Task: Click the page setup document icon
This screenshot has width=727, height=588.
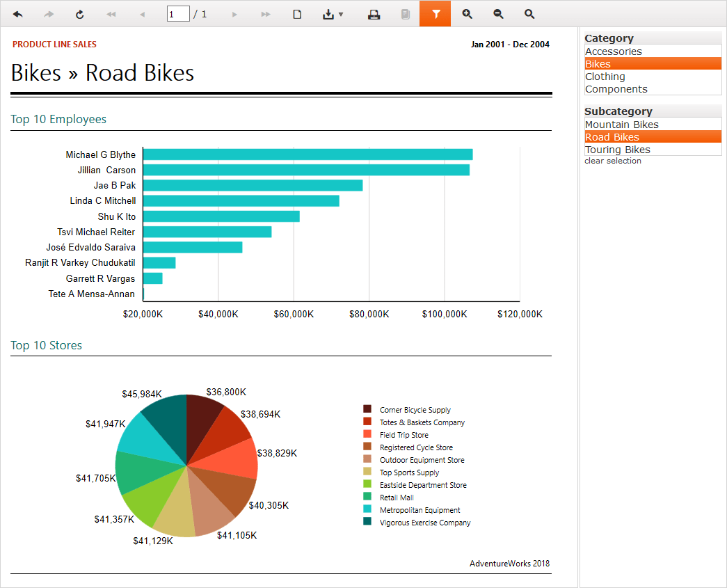Action: 297,14
